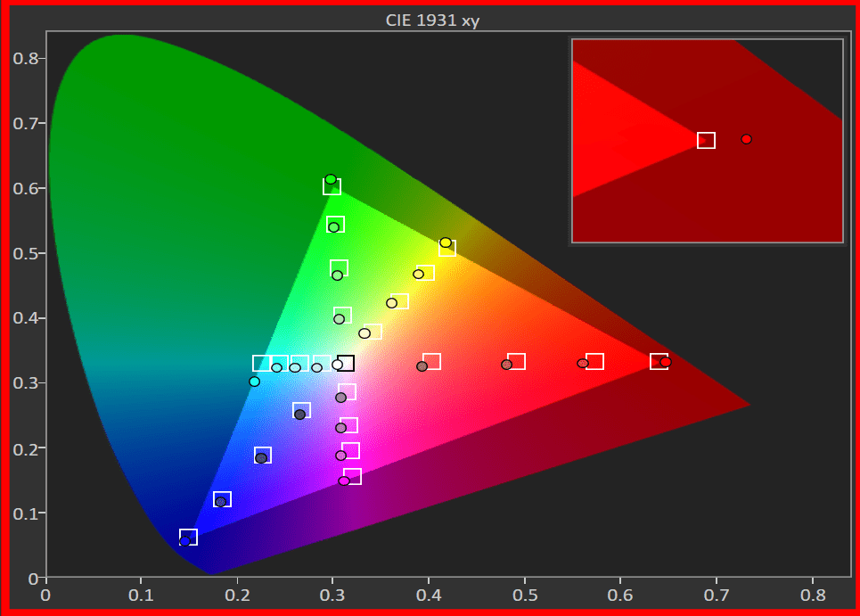Click the blue primary target square
This screenshot has height=616, width=860.
pyautogui.click(x=188, y=537)
